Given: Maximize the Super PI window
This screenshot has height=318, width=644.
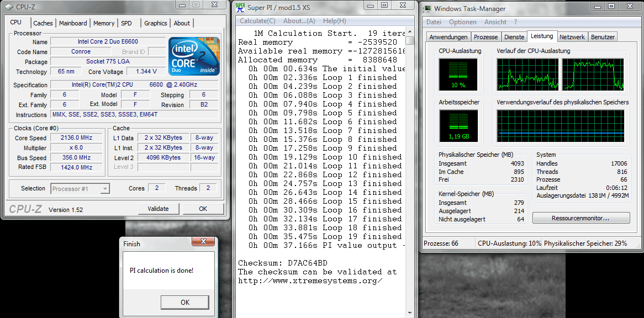Looking at the screenshot, I should point(384,6).
